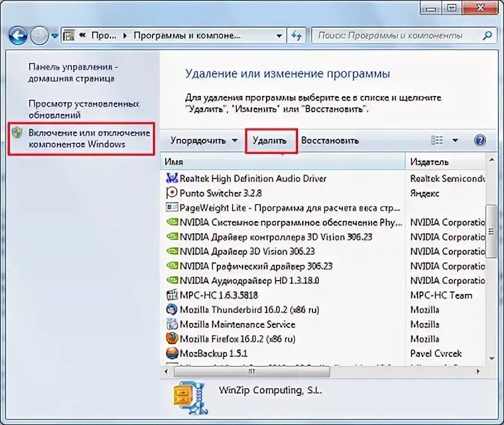Image resolution: width=504 pixels, height=425 pixels.
Task: Select the Mozilla Thunderbird icon
Action: tap(172, 310)
